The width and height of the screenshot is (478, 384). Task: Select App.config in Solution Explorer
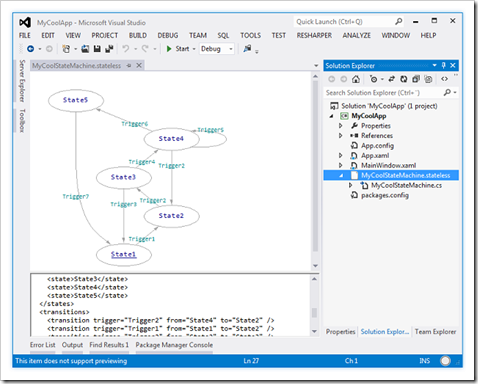point(377,146)
